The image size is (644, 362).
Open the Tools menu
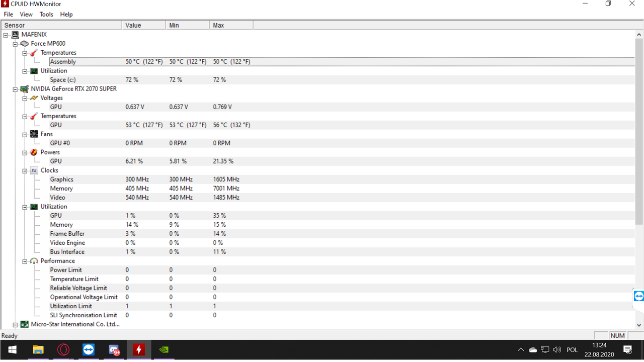[46, 15]
